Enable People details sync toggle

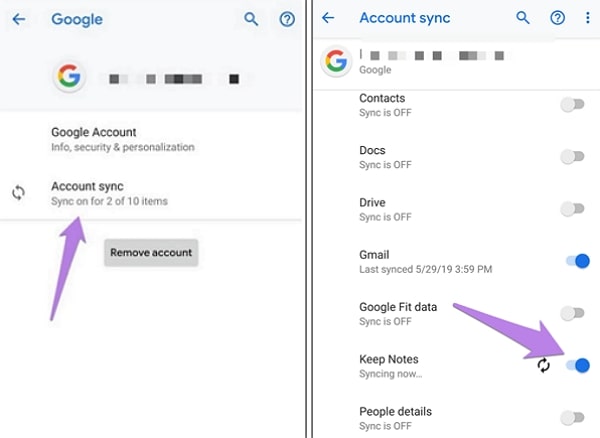click(x=572, y=417)
